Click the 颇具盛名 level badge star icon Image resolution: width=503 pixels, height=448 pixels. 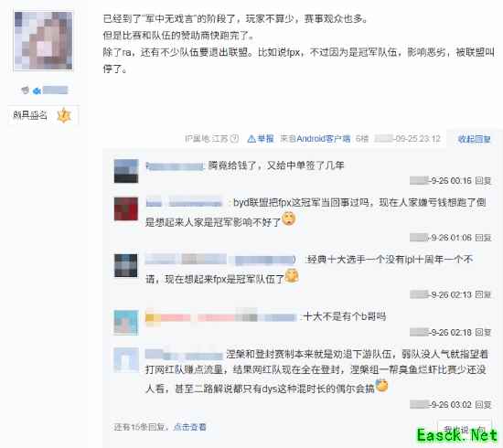pyautogui.click(x=63, y=115)
